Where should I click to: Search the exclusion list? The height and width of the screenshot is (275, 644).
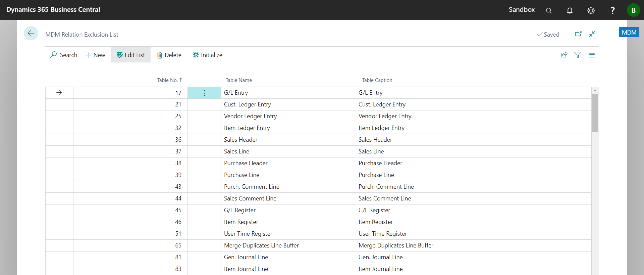pos(64,55)
